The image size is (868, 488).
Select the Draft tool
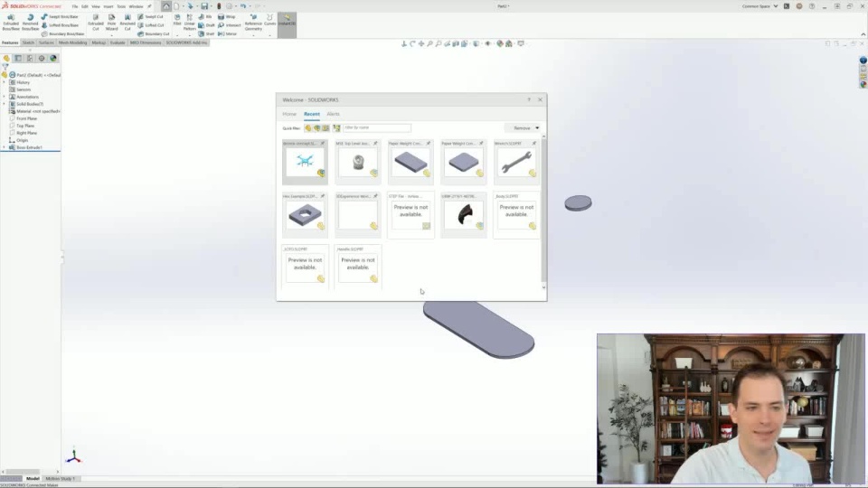pyautogui.click(x=206, y=25)
